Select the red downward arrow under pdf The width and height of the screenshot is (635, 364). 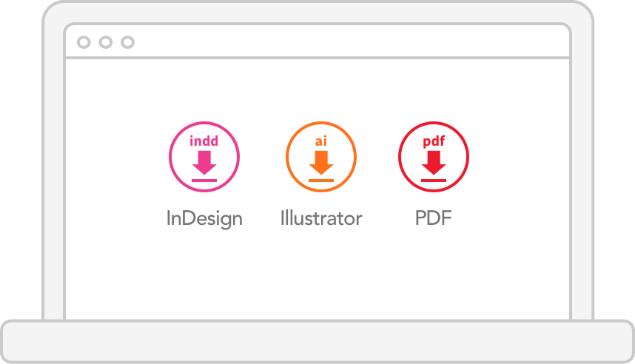tap(434, 163)
